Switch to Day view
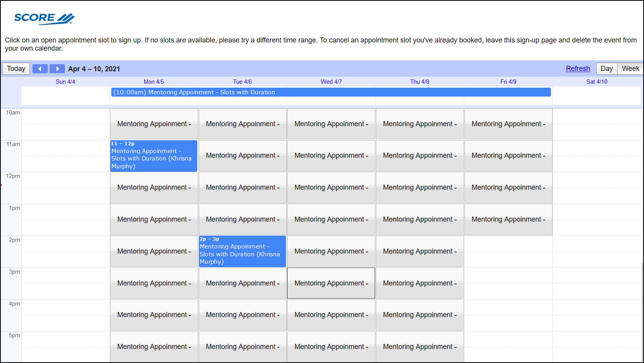 point(606,69)
